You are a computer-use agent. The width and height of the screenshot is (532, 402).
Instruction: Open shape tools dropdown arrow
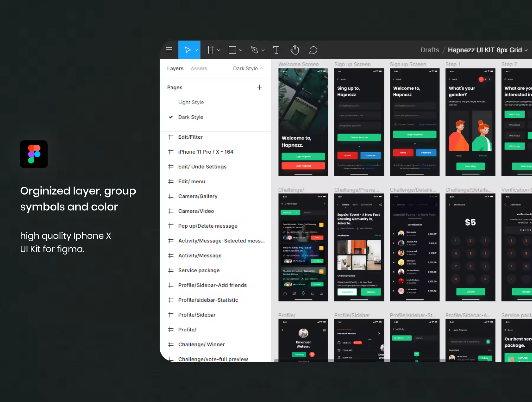tap(241, 50)
